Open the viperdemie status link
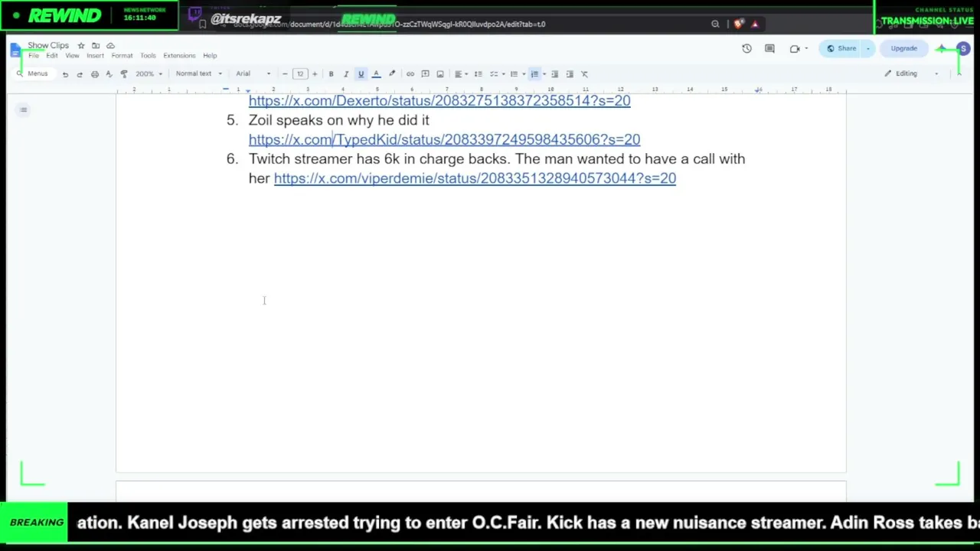 (475, 178)
